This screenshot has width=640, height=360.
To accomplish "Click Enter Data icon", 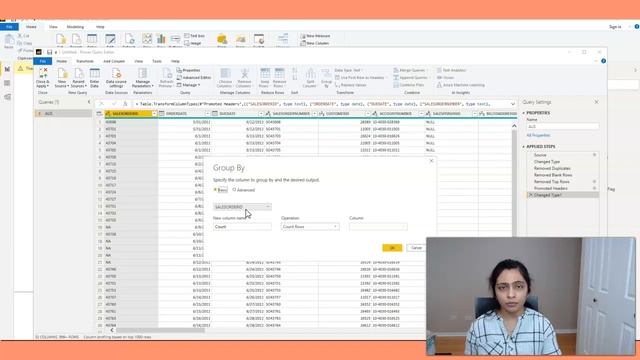I will click(94, 78).
